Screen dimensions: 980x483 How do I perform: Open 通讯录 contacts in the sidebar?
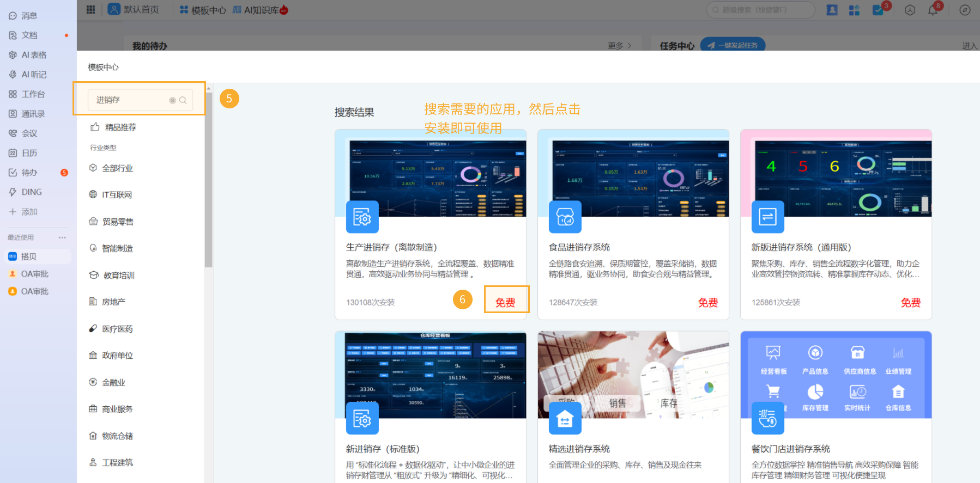27,114
